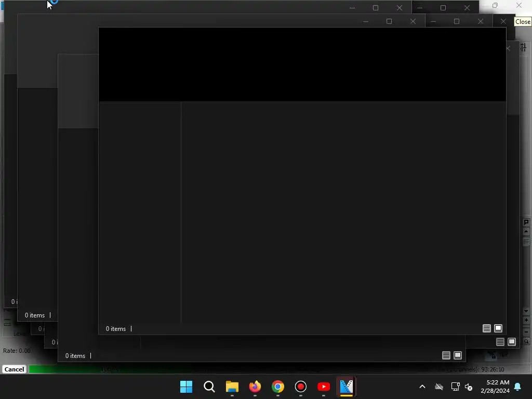Select details view in the frontmost window
532x399 pixels.
486,328
